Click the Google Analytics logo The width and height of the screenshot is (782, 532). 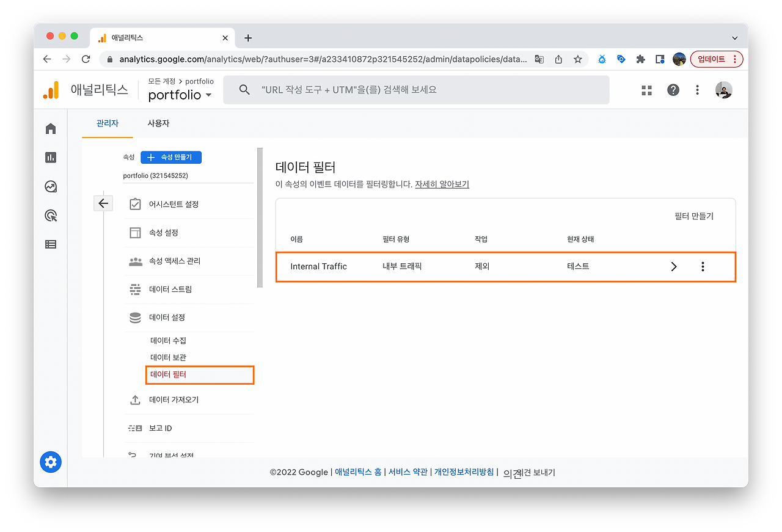[51, 90]
